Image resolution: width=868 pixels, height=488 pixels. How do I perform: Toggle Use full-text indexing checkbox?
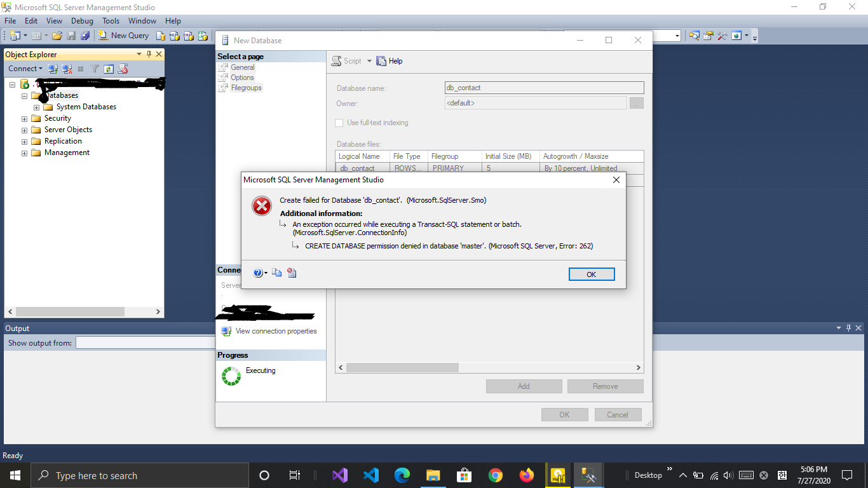(339, 123)
